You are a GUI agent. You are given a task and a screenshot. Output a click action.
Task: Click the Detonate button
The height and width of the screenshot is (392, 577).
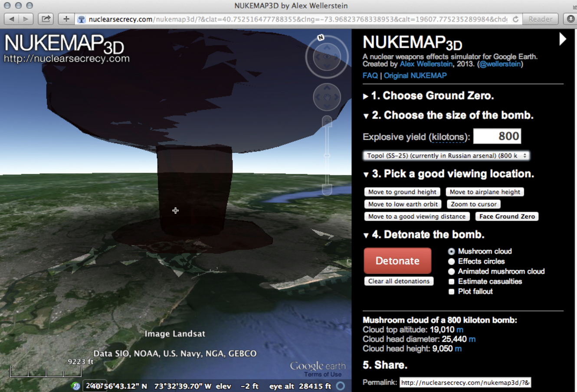click(x=397, y=261)
